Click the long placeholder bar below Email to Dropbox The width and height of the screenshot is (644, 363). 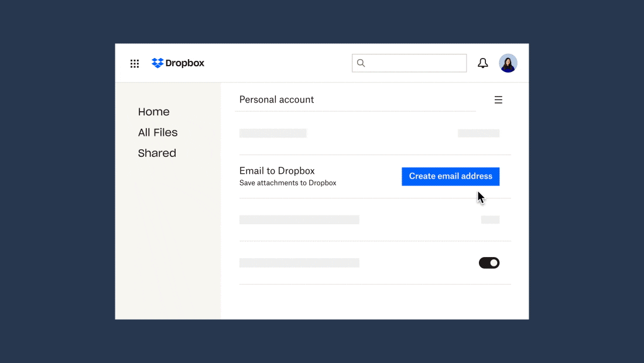click(299, 220)
